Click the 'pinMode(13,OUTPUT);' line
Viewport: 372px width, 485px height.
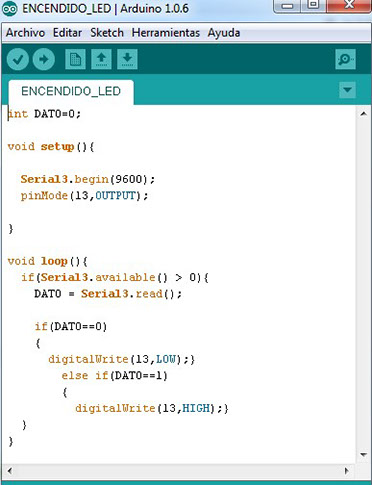85,195
